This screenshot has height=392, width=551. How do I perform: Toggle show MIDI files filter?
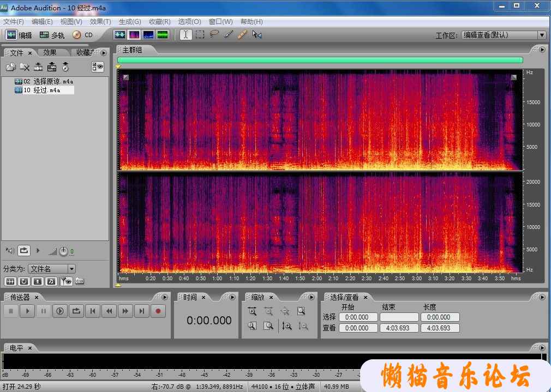[51, 281]
